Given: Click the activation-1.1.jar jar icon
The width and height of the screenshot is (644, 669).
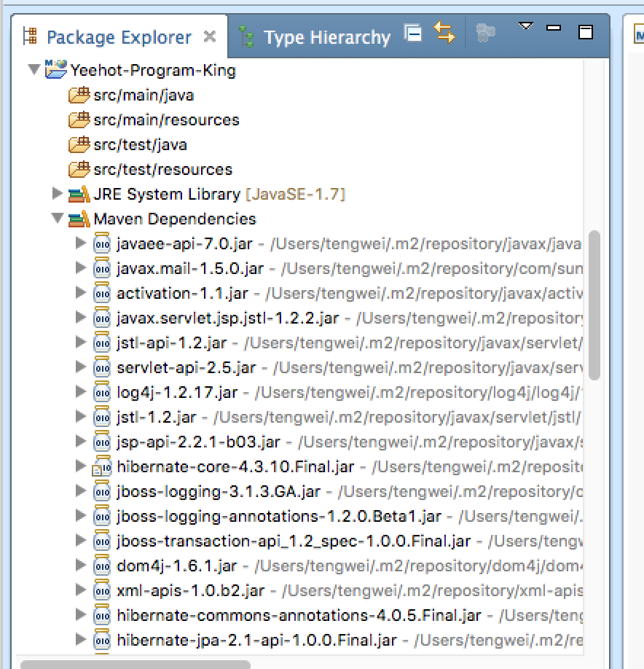Looking at the screenshot, I should point(102,293).
